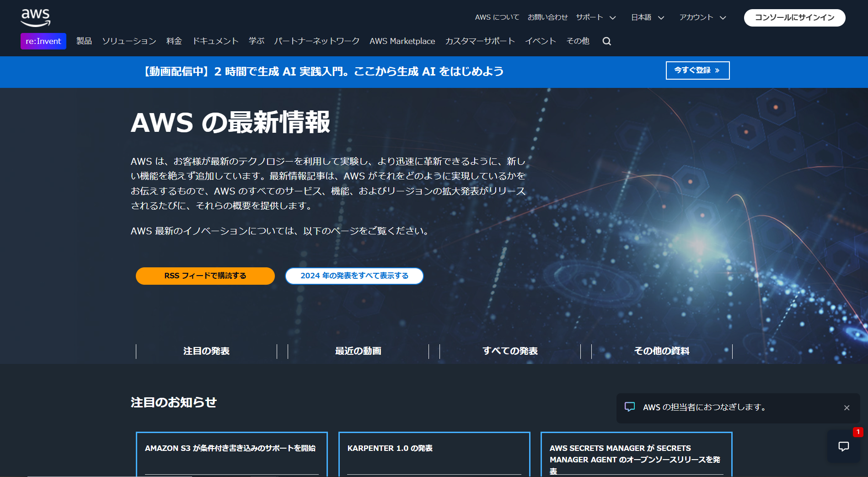This screenshot has height=477, width=868.
Task: Click the speech bubble icon in chat popup
Action: point(630,407)
